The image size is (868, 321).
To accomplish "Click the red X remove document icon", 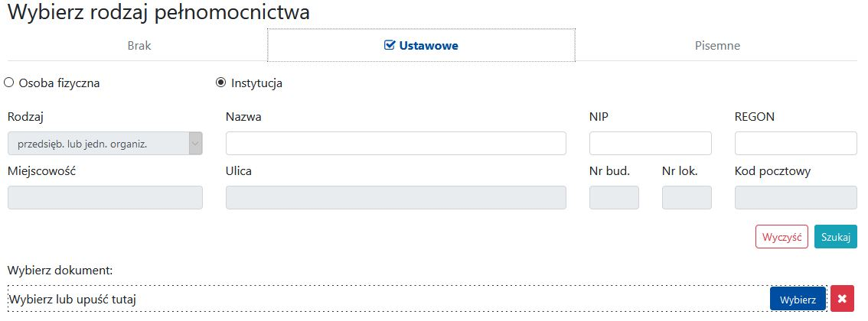I will tap(842, 299).
